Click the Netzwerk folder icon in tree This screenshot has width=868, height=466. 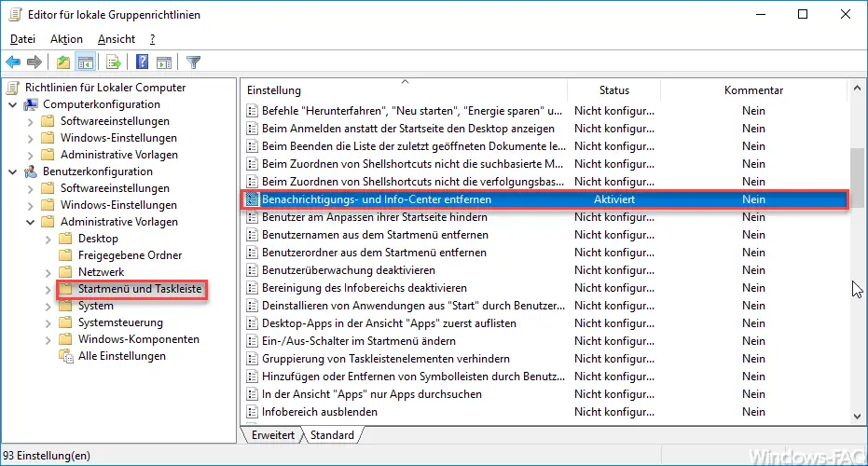pyautogui.click(x=65, y=272)
